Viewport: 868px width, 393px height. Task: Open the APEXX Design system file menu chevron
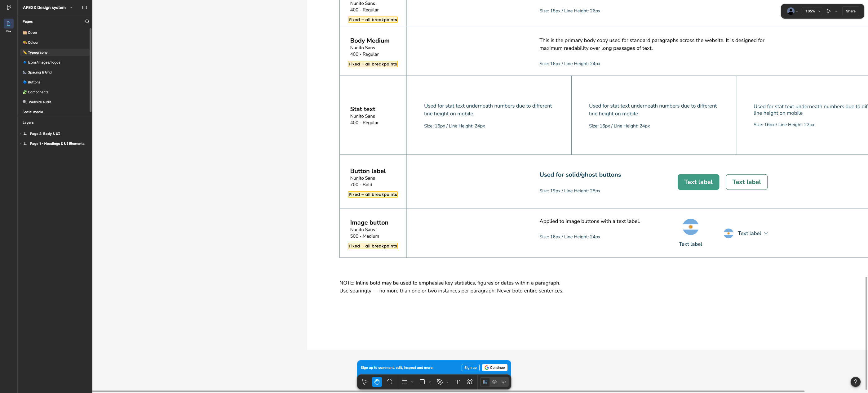tap(71, 7)
